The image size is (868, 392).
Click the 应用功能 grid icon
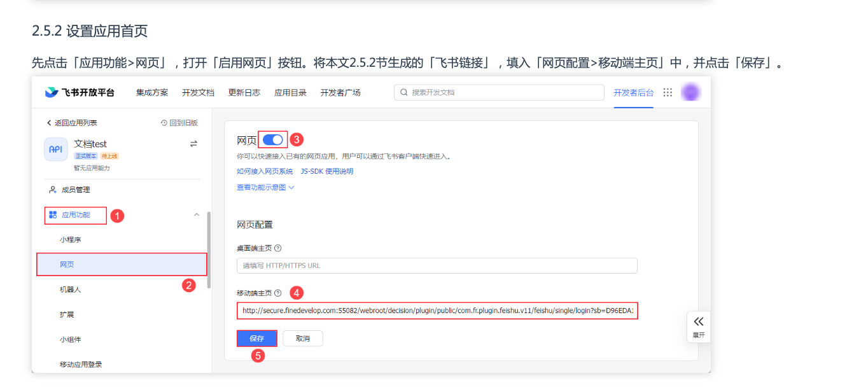53,215
